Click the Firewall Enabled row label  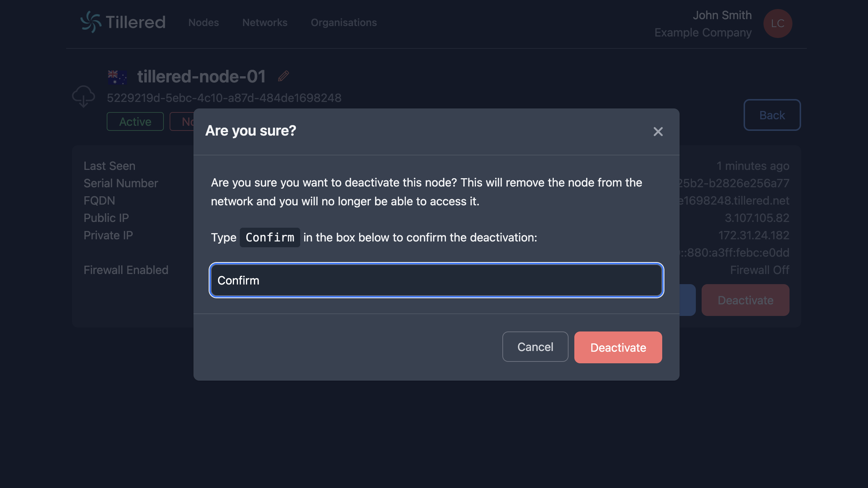[x=126, y=270]
